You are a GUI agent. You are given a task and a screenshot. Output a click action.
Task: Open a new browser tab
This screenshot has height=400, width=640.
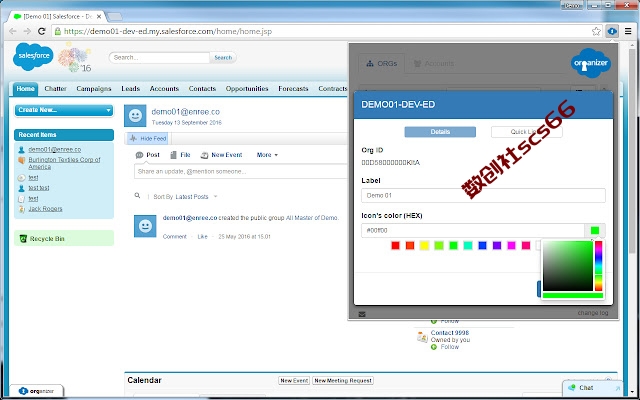pyautogui.click(x=114, y=17)
